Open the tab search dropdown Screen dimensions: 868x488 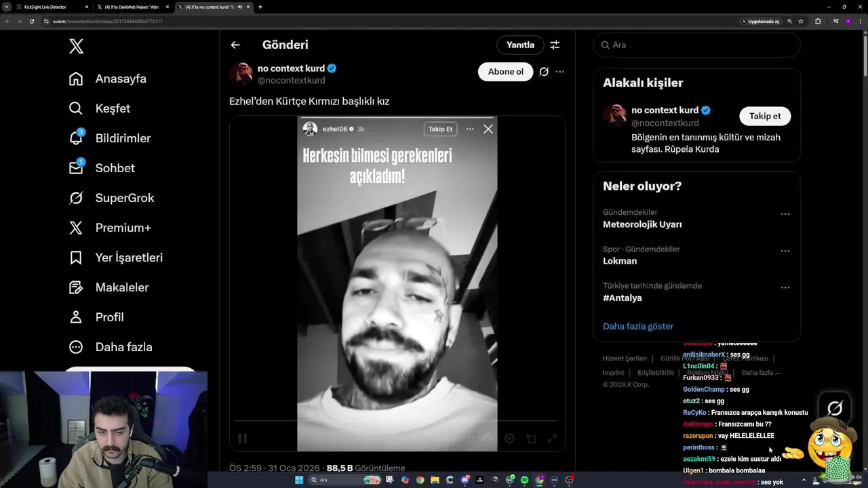pos(6,7)
